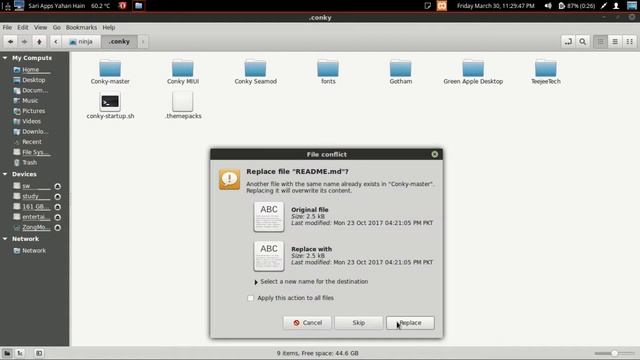Open the Gotham folder
The width and height of the screenshot is (640, 360).
pos(401,72)
